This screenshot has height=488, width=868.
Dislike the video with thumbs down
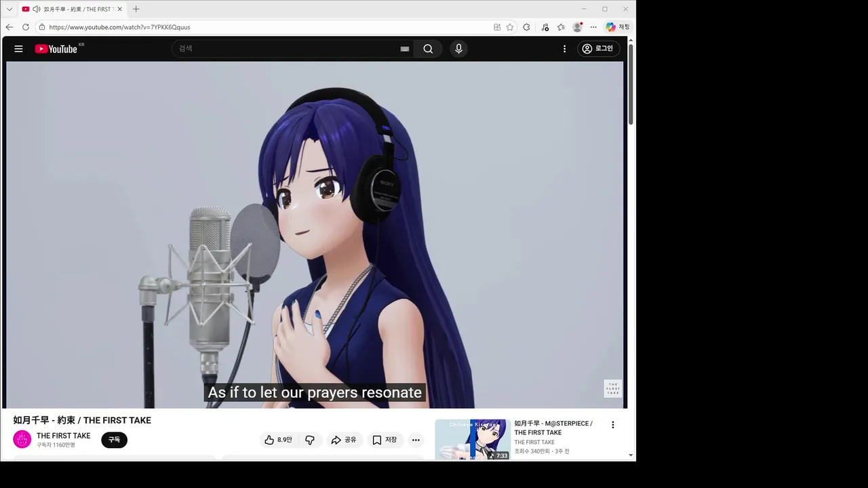click(310, 440)
